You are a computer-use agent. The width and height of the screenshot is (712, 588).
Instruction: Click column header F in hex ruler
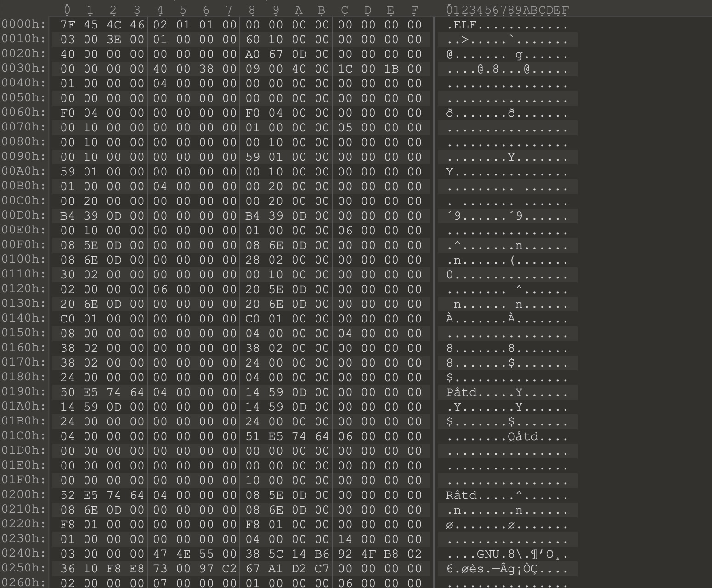pyautogui.click(x=414, y=10)
